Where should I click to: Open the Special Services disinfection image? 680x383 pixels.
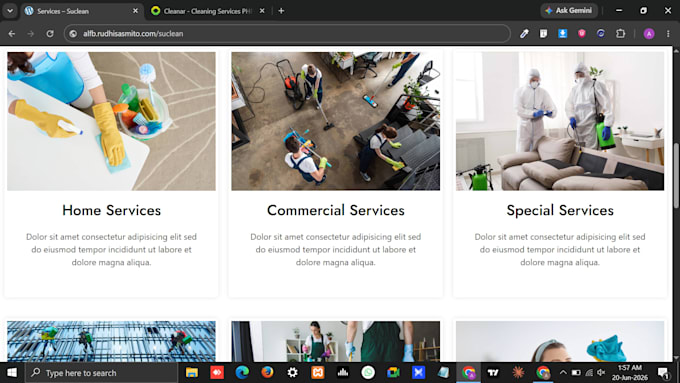[560, 121]
